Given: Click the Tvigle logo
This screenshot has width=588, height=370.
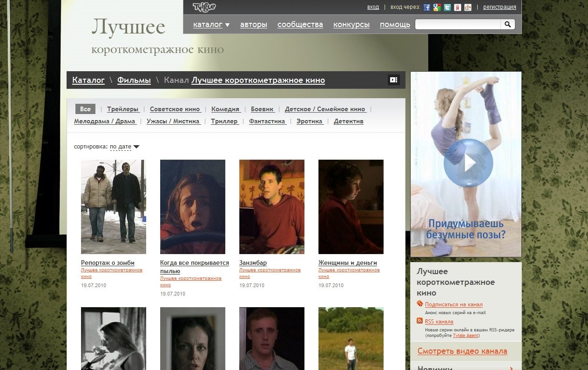Looking at the screenshot, I should 204,7.
